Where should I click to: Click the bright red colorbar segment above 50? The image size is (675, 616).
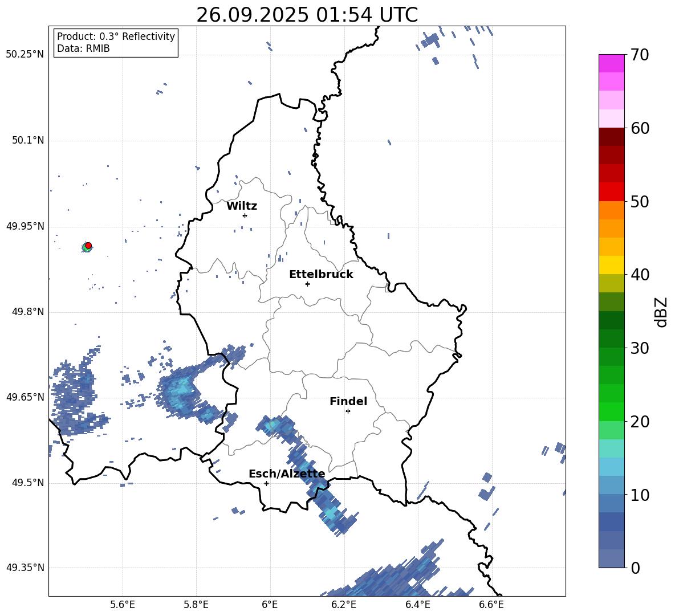pyautogui.click(x=611, y=191)
